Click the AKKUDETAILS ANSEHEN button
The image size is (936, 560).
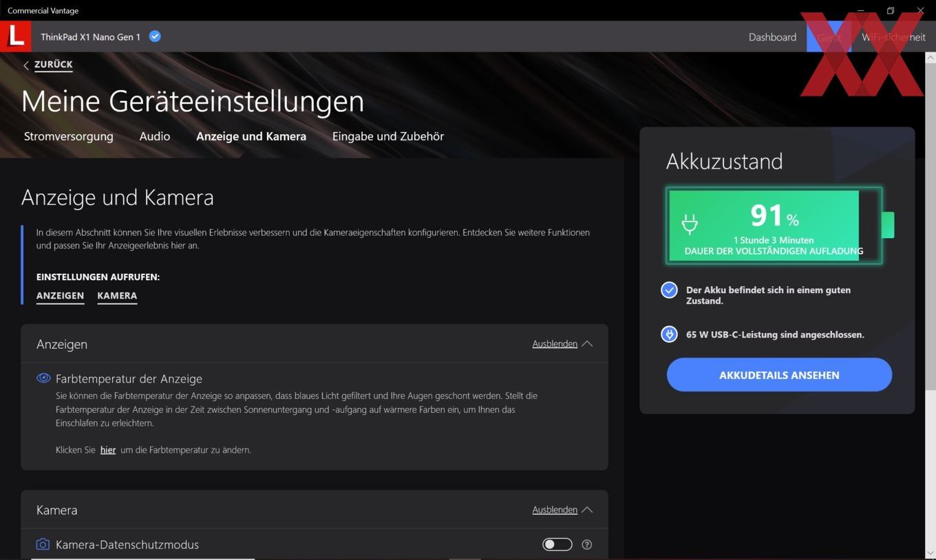779,375
